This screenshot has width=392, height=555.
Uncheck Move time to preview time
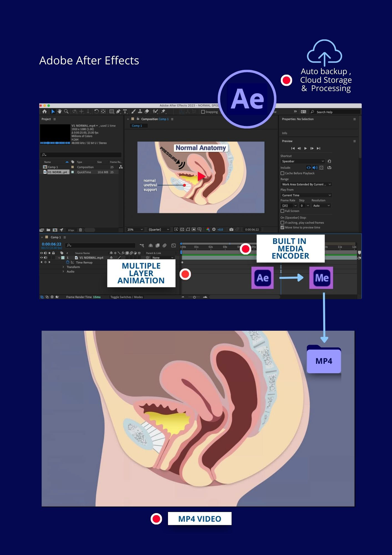tap(282, 228)
